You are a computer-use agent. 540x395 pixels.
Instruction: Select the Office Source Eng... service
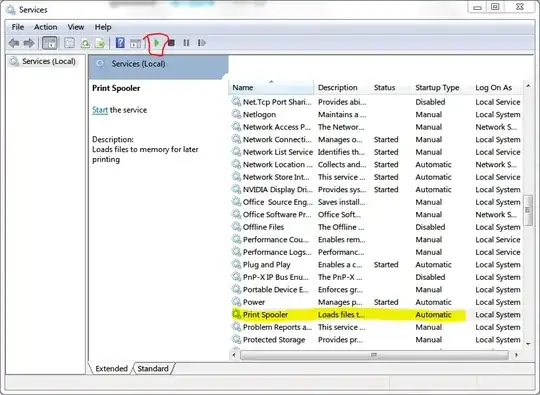(278, 202)
